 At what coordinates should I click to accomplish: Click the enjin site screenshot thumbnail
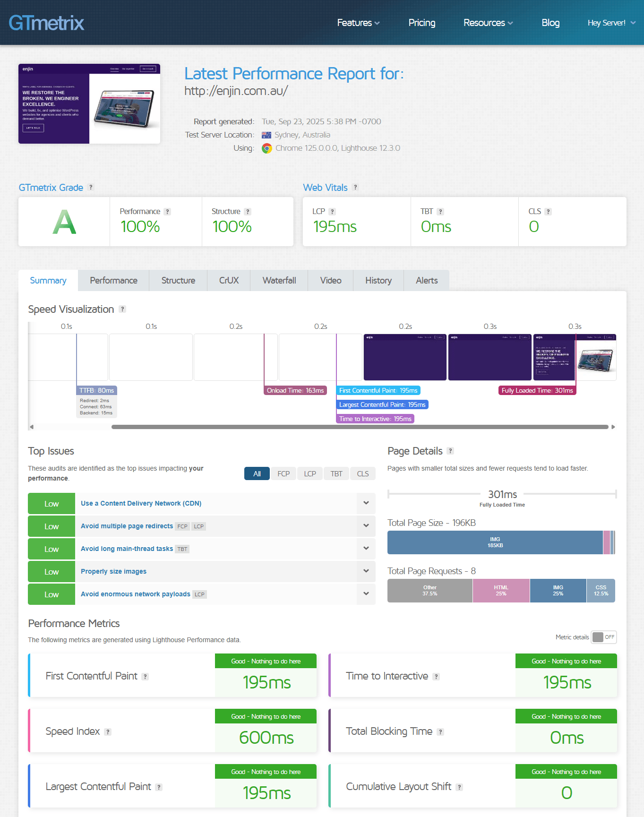coord(89,103)
